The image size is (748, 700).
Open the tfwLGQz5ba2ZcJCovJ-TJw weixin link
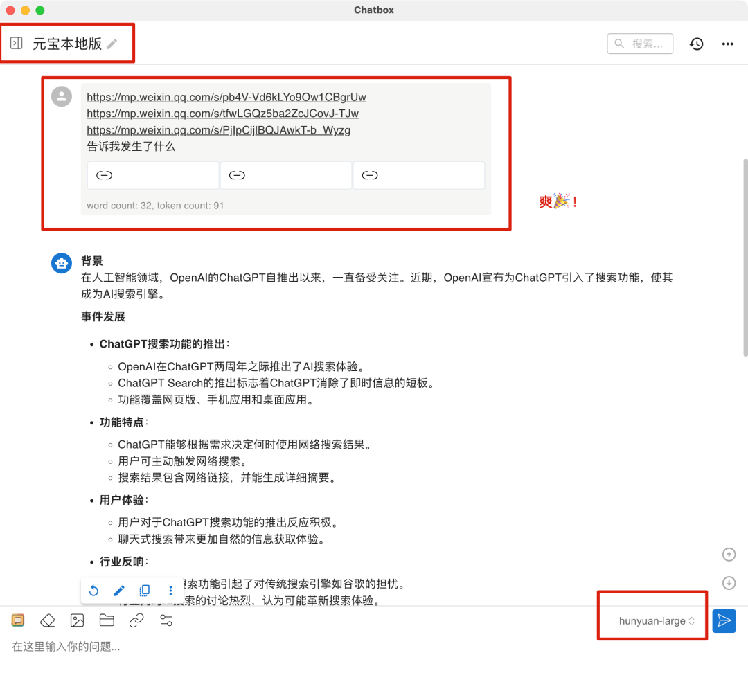(x=222, y=114)
